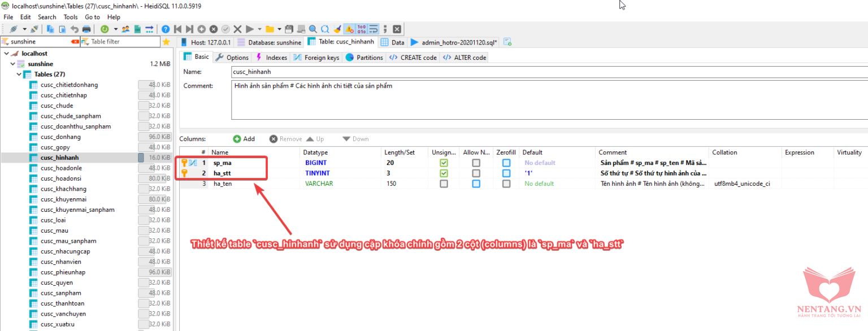Click the Add column button
This screenshot has width=868, height=331.
[244, 139]
